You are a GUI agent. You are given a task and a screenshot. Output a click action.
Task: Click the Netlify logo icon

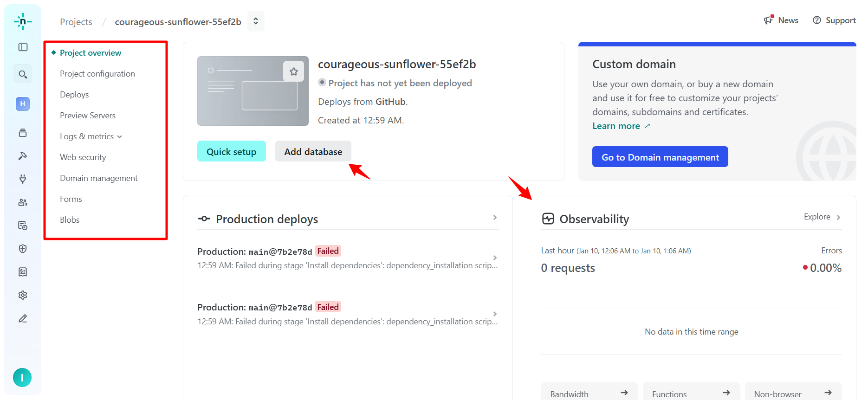click(x=23, y=21)
